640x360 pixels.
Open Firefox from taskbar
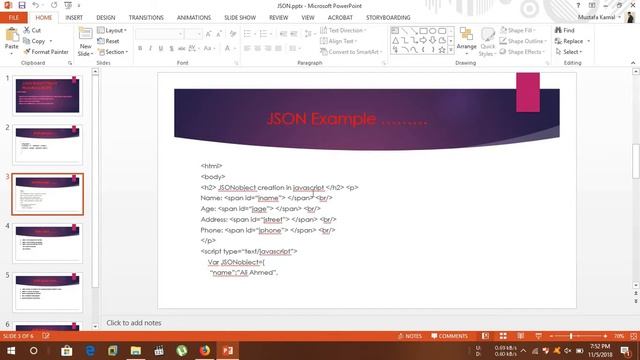(205, 351)
